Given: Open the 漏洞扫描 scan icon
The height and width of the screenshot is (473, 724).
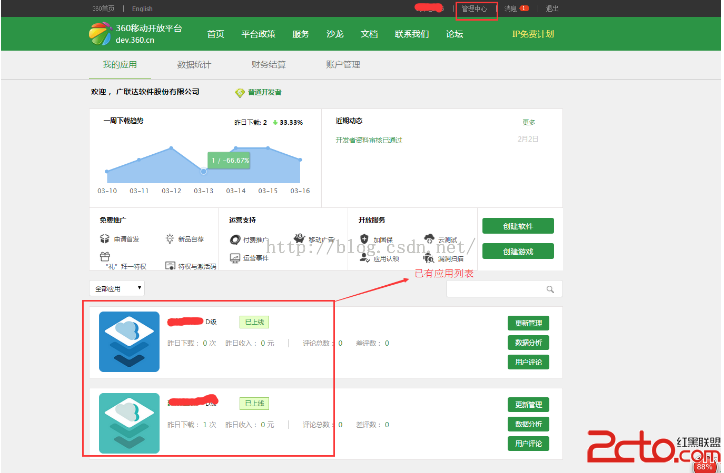Looking at the screenshot, I should click(429, 258).
